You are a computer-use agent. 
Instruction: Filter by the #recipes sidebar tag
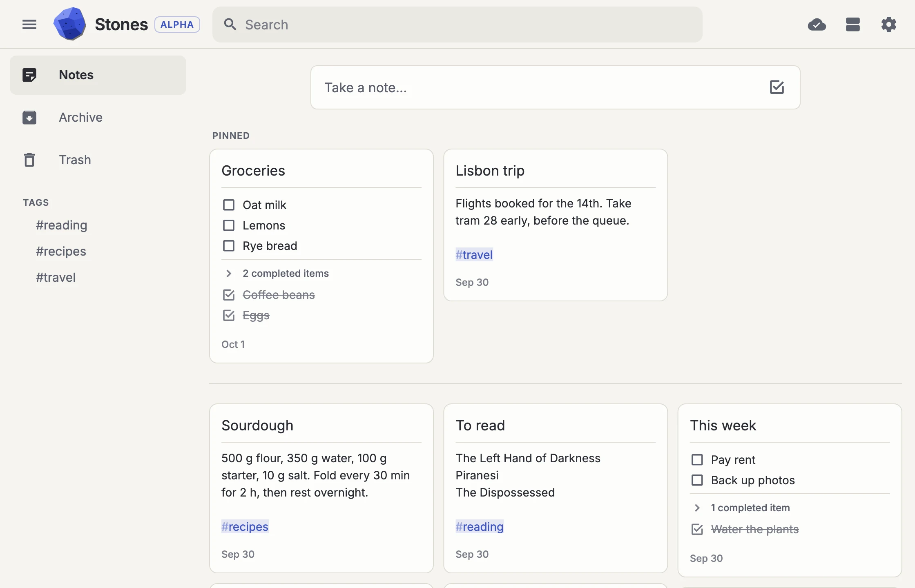61,252
